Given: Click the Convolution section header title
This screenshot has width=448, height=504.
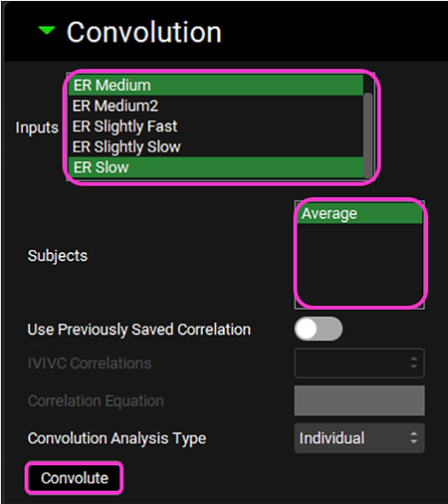Looking at the screenshot, I should click(x=144, y=32).
